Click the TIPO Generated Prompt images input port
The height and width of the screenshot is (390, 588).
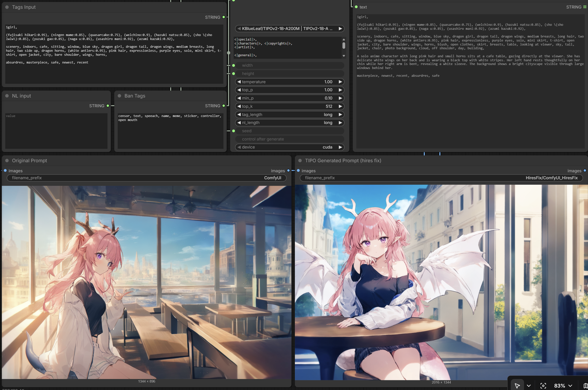[298, 170]
